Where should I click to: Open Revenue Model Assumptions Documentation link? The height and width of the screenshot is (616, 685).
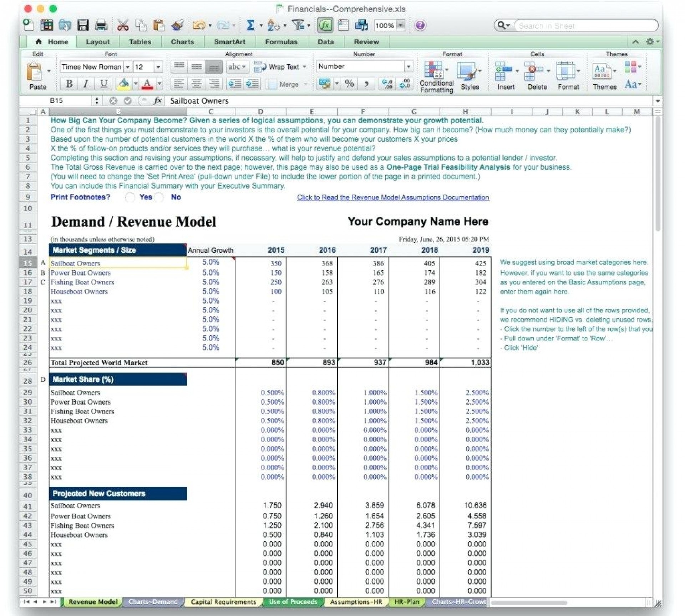click(393, 197)
